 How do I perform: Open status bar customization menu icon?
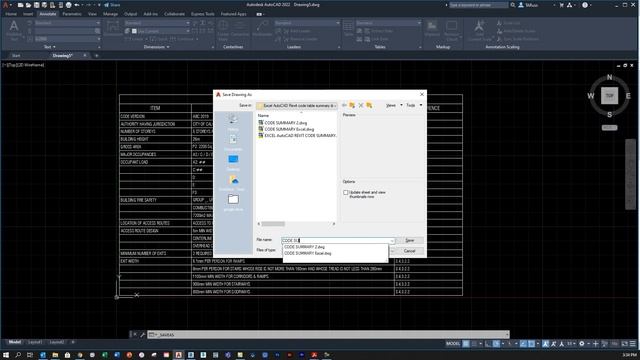[633, 344]
